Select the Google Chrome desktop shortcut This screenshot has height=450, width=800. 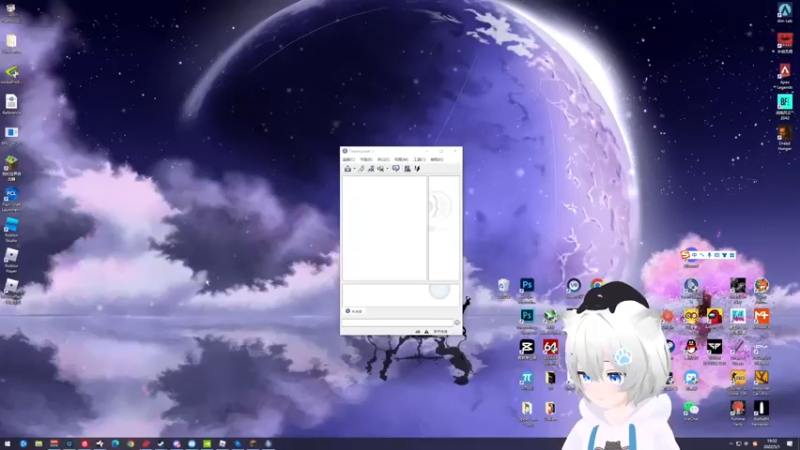pyautogui.click(x=597, y=284)
